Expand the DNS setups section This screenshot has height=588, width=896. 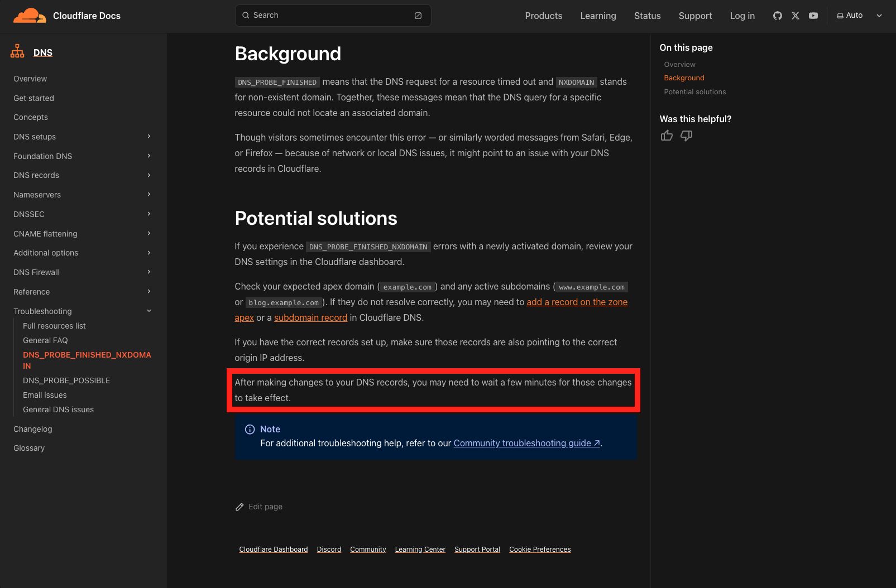pos(149,137)
